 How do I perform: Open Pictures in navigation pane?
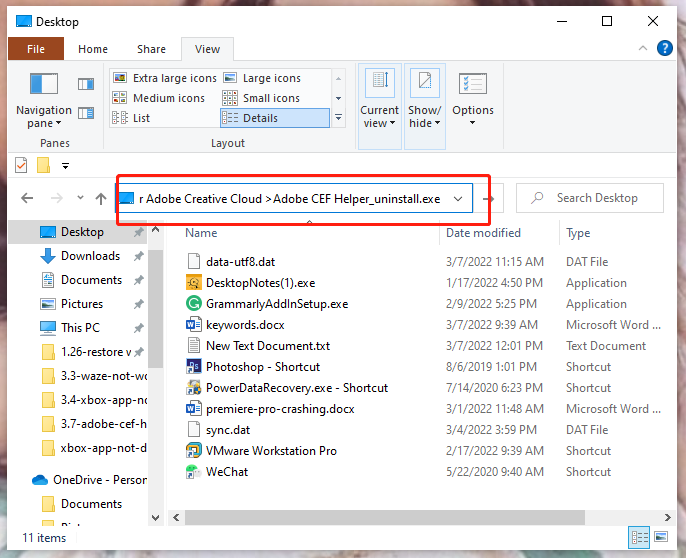tap(82, 304)
